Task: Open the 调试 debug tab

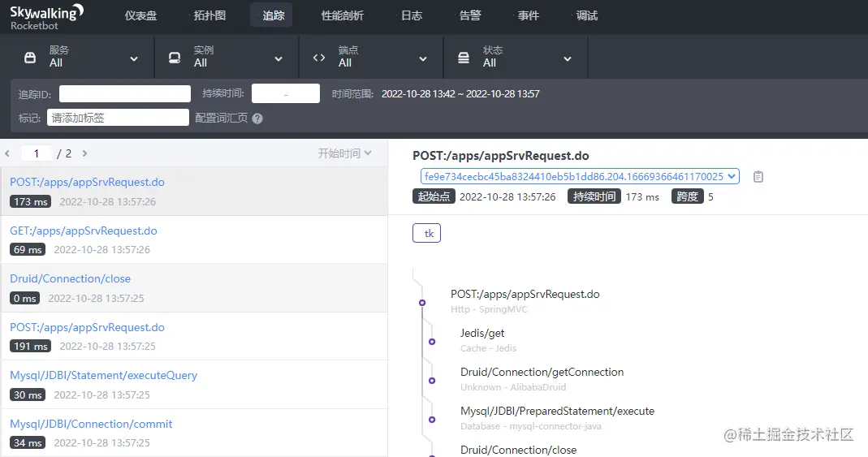Action: [x=587, y=15]
